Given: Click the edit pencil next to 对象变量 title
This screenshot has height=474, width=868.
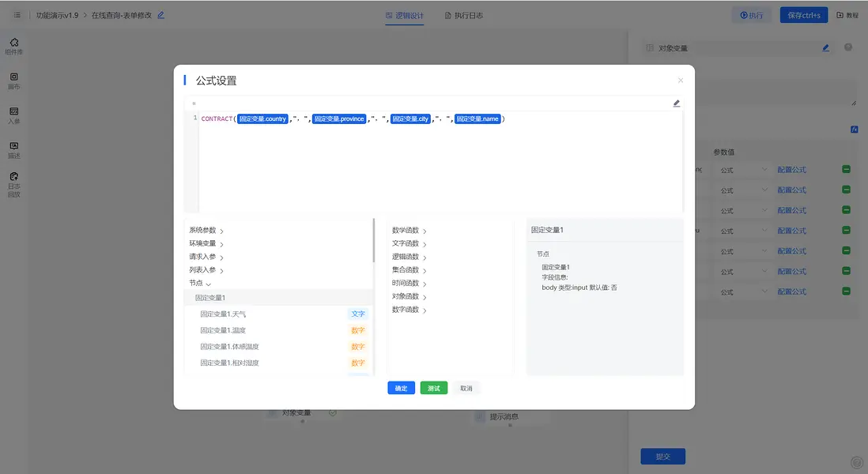Looking at the screenshot, I should (825, 48).
